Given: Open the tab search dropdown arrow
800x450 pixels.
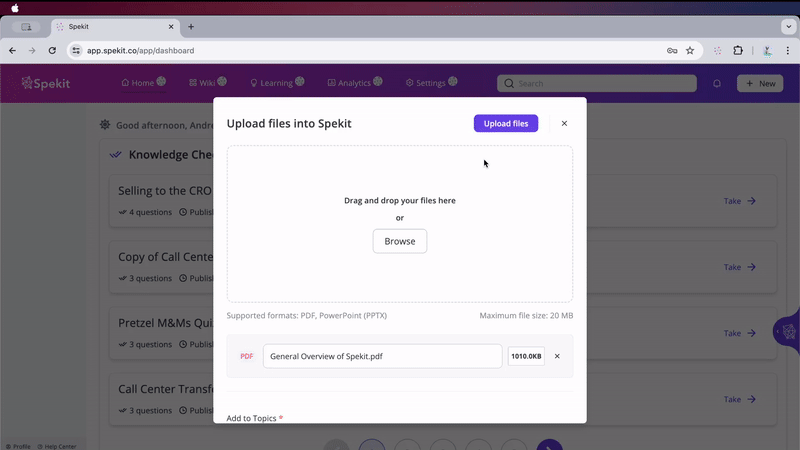Looking at the screenshot, I should (x=788, y=27).
